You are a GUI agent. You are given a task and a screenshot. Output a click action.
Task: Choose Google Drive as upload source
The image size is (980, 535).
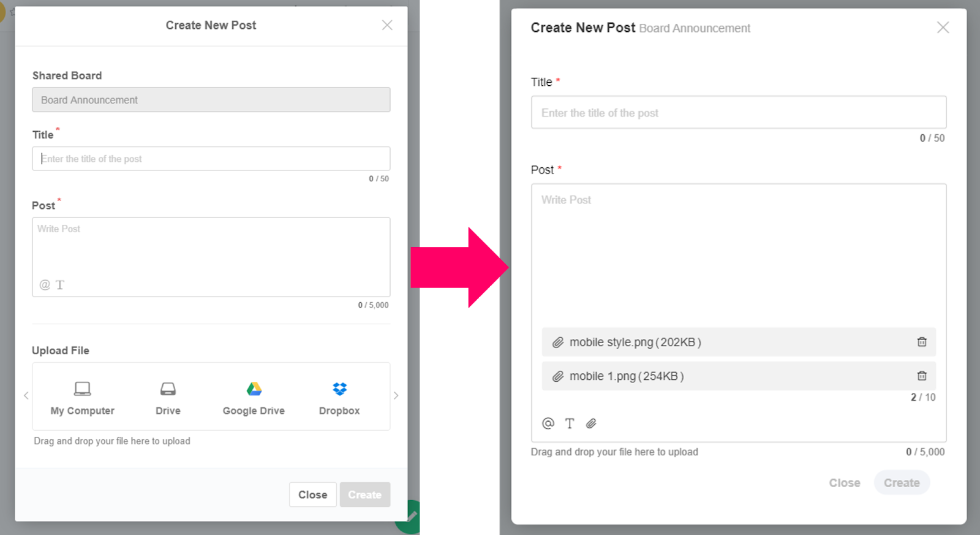point(254,398)
